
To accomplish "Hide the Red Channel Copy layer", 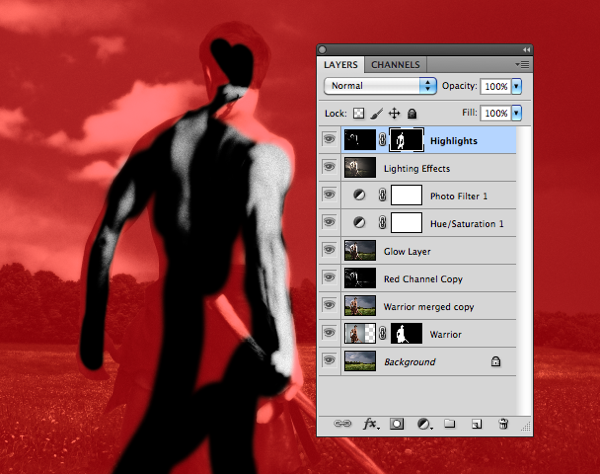I will [329, 278].
